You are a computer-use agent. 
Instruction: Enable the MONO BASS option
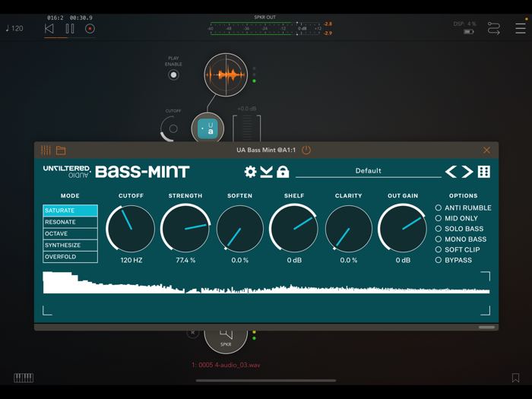pos(461,239)
